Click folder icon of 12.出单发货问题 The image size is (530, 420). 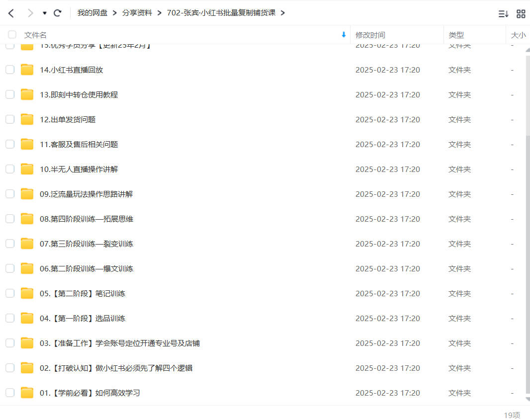tap(27, 119)
